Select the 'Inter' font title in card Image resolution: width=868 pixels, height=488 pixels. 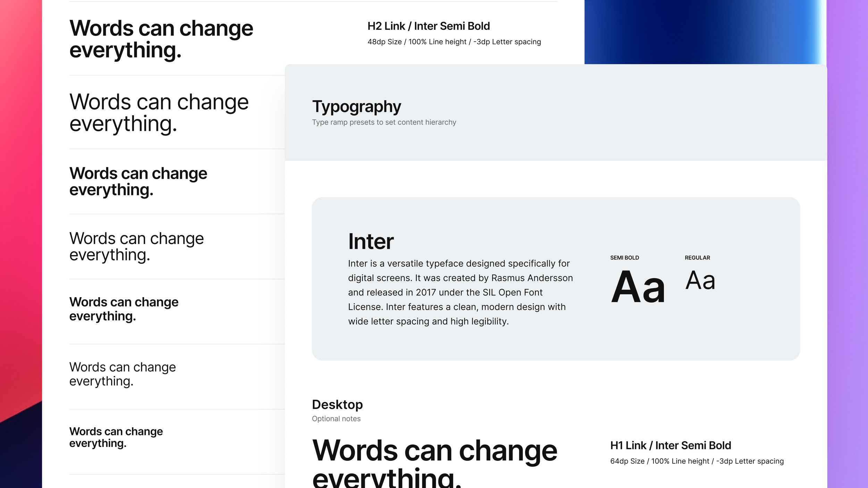pos(371,241)
